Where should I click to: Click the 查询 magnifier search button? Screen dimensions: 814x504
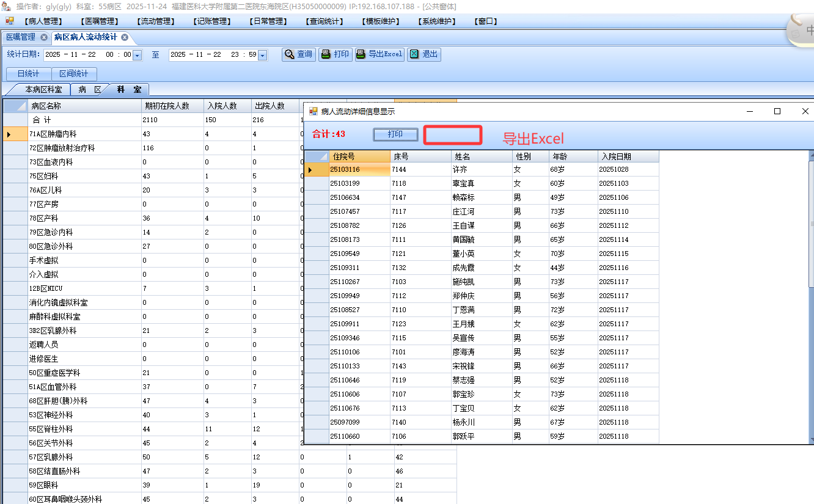(298, 54)
